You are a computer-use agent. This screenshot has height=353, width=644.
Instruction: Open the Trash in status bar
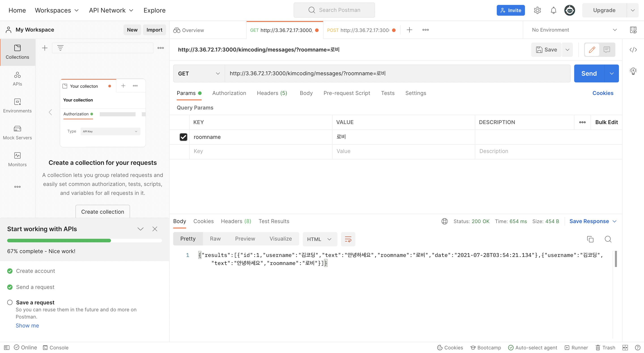click(605, 347)
